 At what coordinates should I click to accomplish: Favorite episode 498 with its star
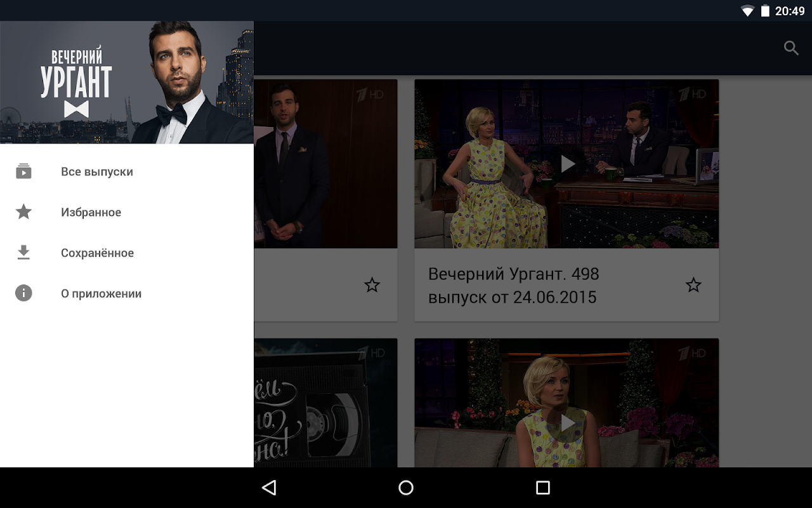(x=693, y=285)
